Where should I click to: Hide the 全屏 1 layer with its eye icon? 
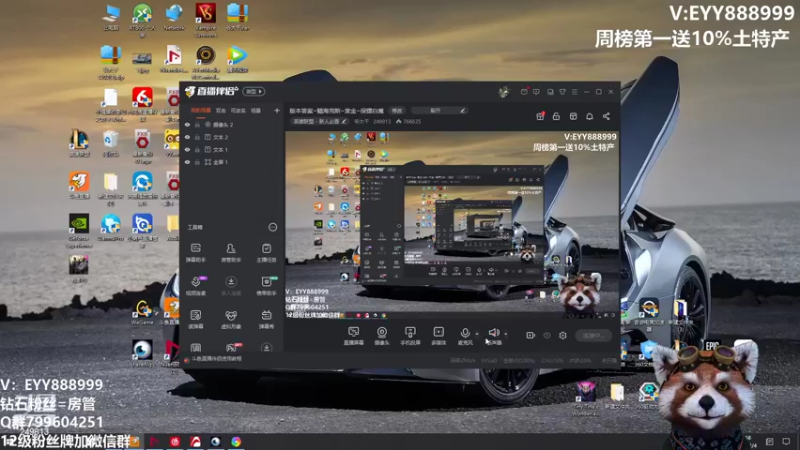coord(187,162)
